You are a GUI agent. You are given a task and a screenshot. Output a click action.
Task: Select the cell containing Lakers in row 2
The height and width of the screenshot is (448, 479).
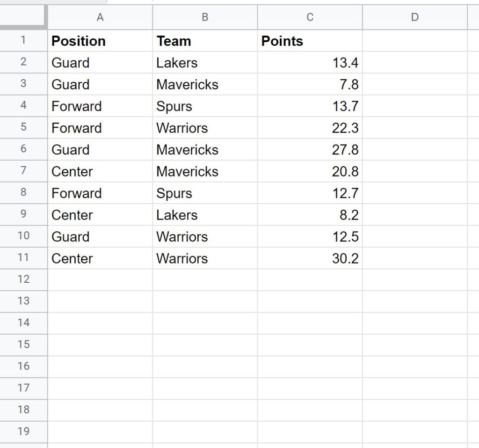[204, 63]
